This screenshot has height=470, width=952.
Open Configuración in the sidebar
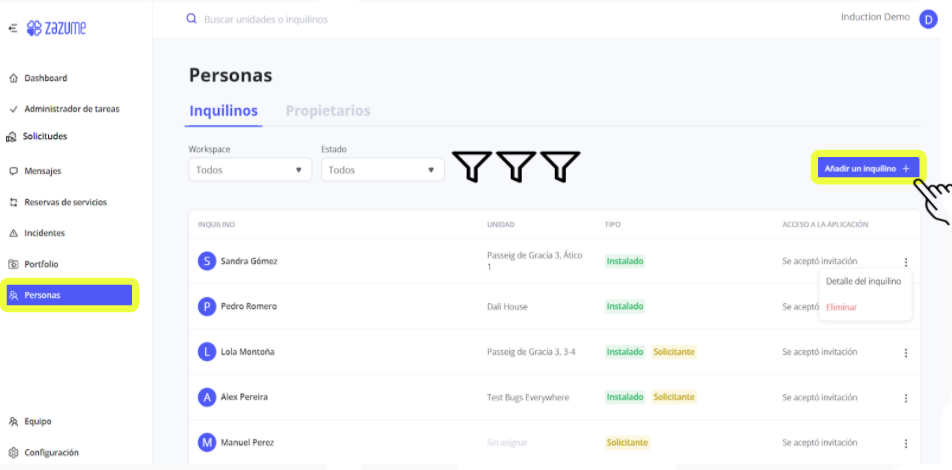coord(51,452)
